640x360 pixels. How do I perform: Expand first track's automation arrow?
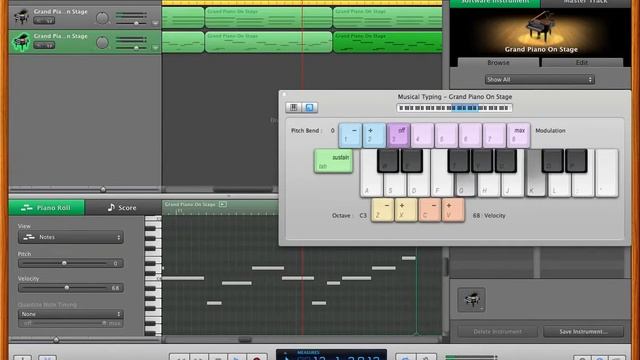pyautogui.click(x=155, y=23)
